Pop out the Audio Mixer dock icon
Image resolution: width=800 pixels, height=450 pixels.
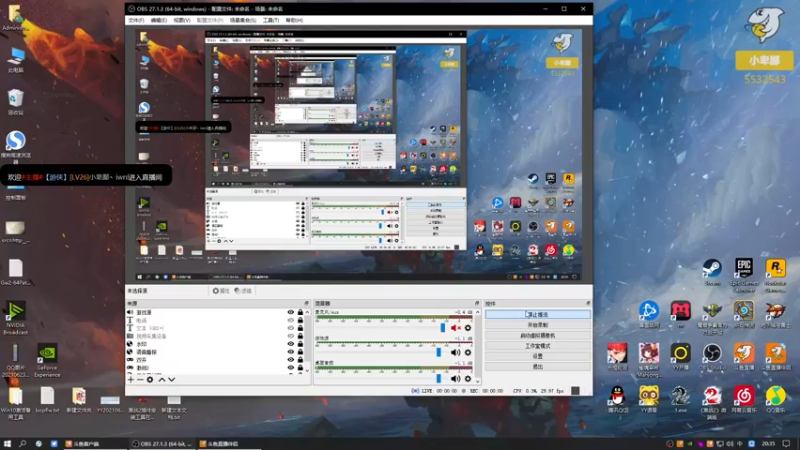click(x=477, y=304)
